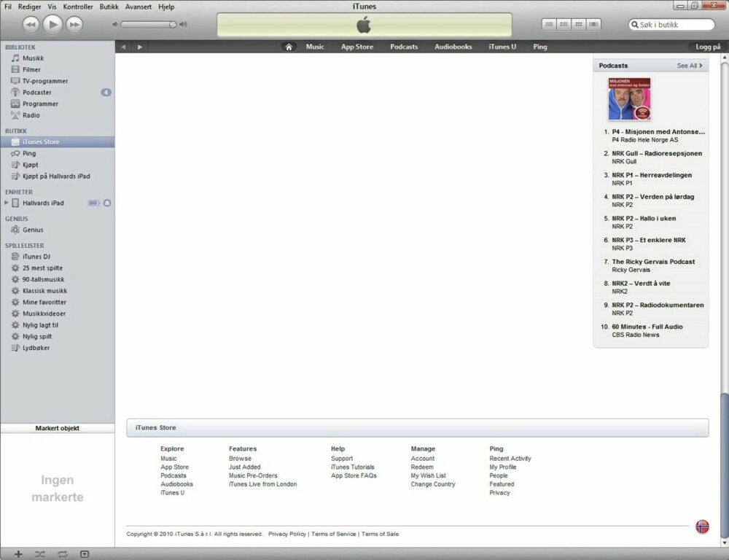Open the Rediger menu
This screenshot has height=560, width=729.
pyautogui.click(x=29, y=7)
